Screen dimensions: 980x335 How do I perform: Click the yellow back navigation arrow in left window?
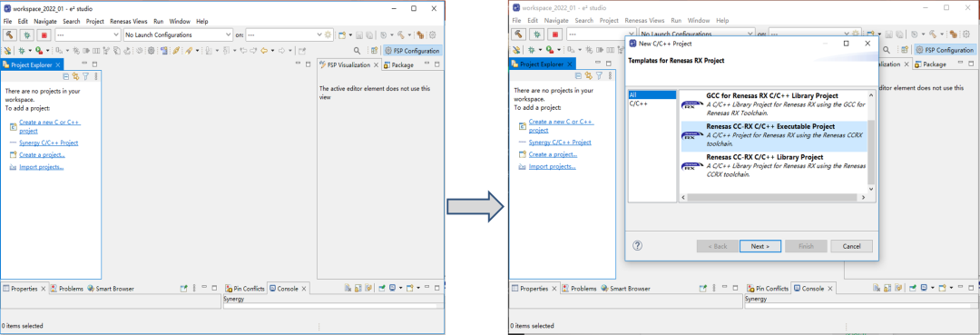point(264,51)
